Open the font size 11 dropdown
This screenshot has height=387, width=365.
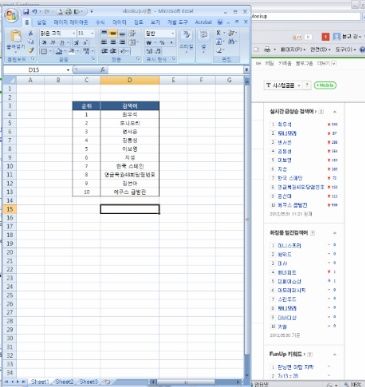click(92, 33)
